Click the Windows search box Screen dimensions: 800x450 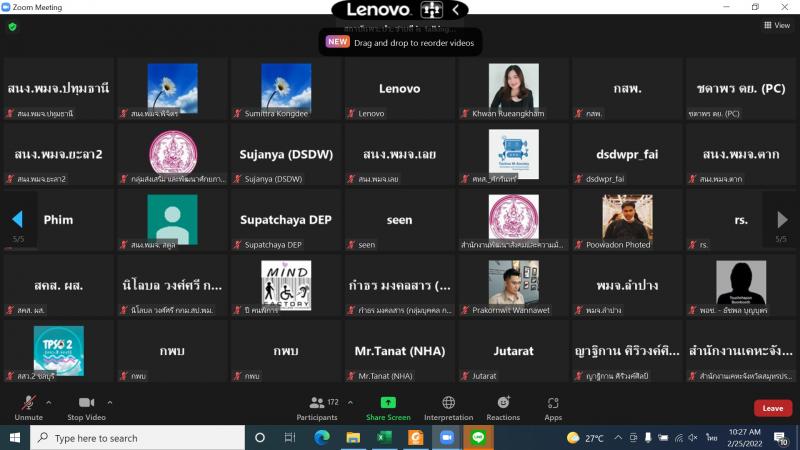(x=138, y=438)
